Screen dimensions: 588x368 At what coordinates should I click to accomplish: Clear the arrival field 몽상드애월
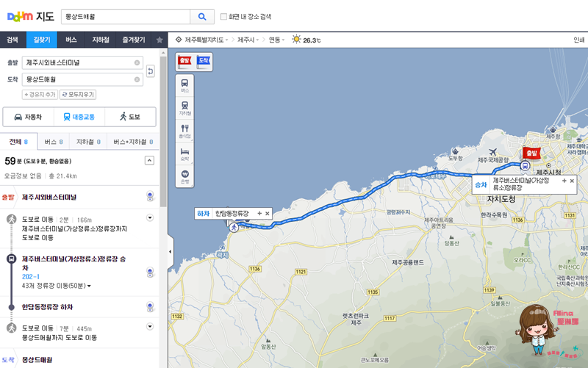pos(137,79)
